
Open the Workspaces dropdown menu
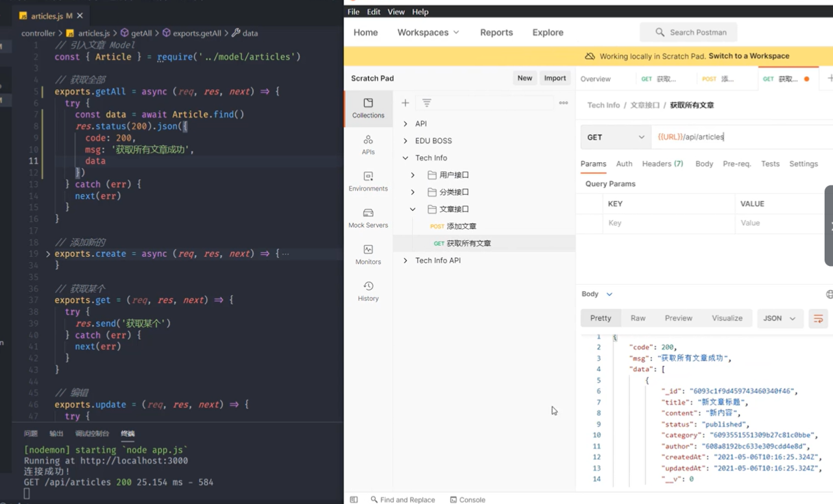point(428,32)
